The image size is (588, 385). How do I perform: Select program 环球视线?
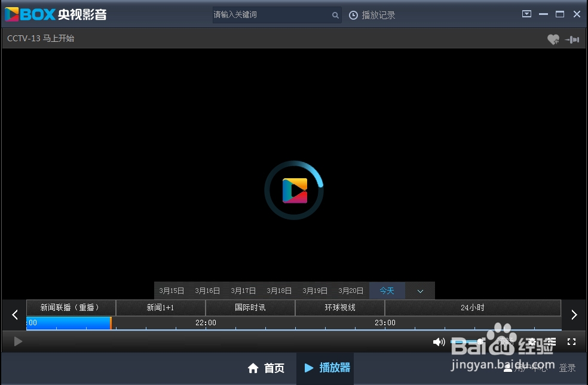[x=340, y=308]
